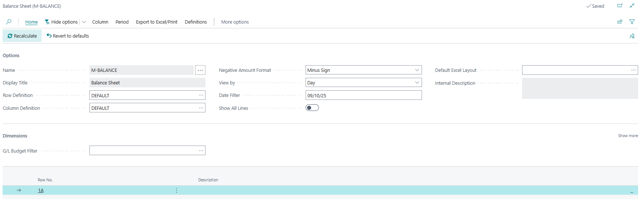This screenshot has width=644, height=199.
Task: Click the 1A row number link
Action: 41,191
